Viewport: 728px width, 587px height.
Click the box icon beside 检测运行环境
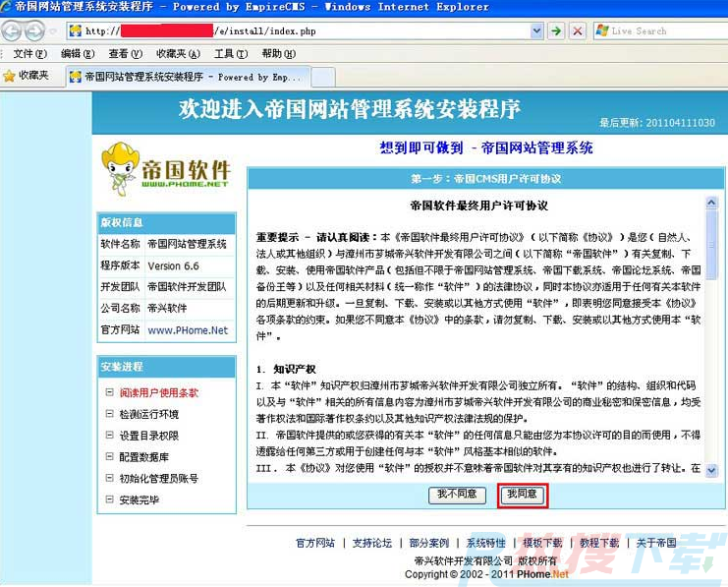[x=110, y=414]
